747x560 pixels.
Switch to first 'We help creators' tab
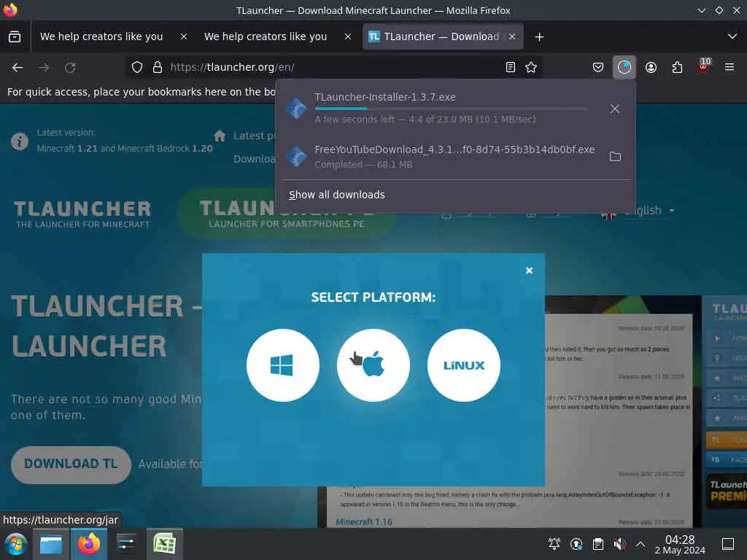click(x=101, y=36)
